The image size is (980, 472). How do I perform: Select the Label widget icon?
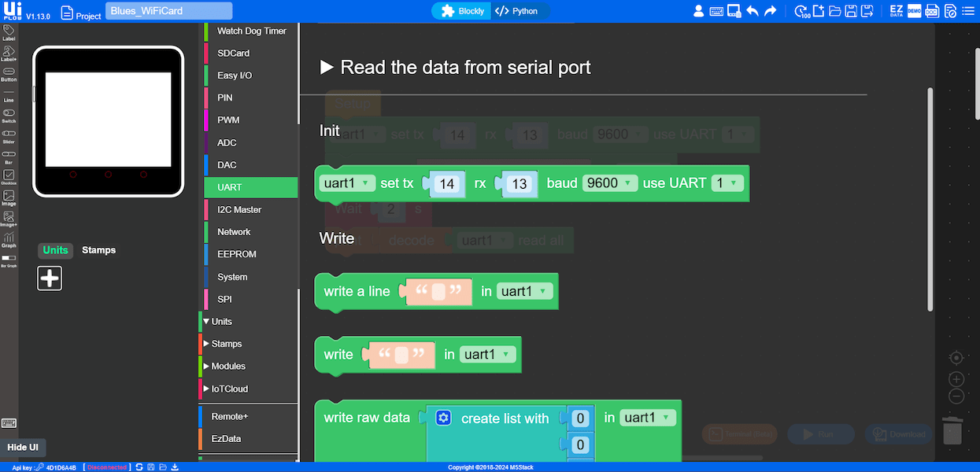(9, 31)
